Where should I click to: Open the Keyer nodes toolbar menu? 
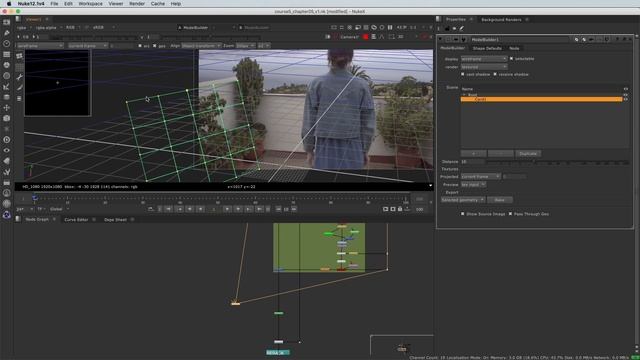(7, 86)
